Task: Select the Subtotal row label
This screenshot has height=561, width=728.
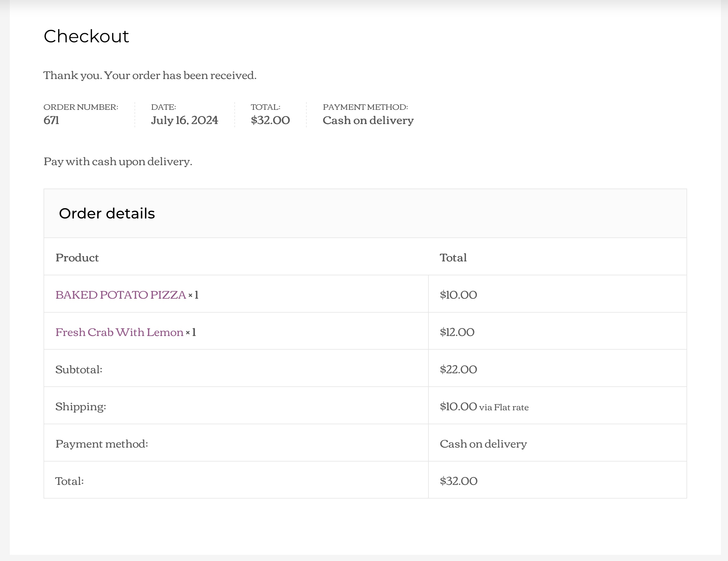Action: coord(79,369)
